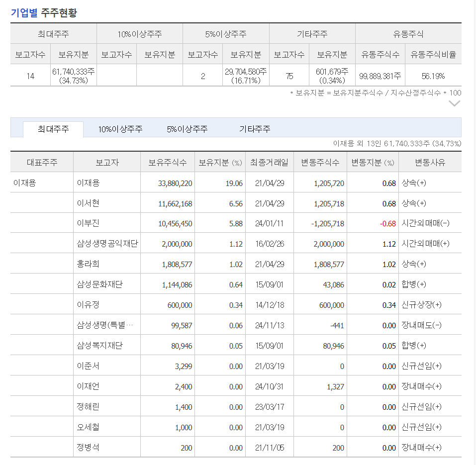Switch to the 최대주주 tab
476x465 pixels.
tap(53, 129)
